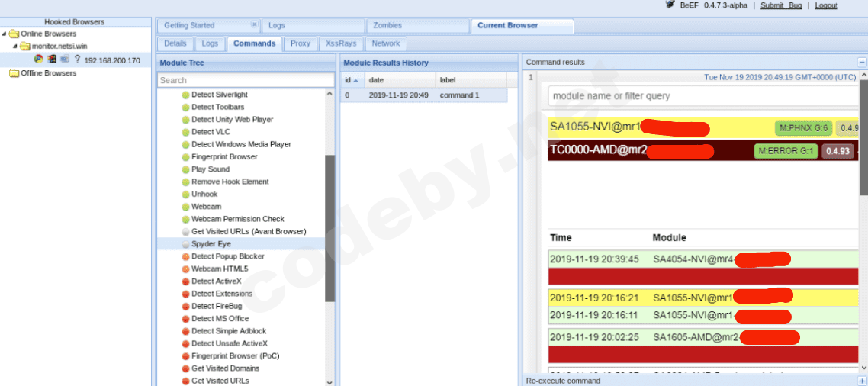Expand the Re-execute command panel with plus button

point(861,381)
